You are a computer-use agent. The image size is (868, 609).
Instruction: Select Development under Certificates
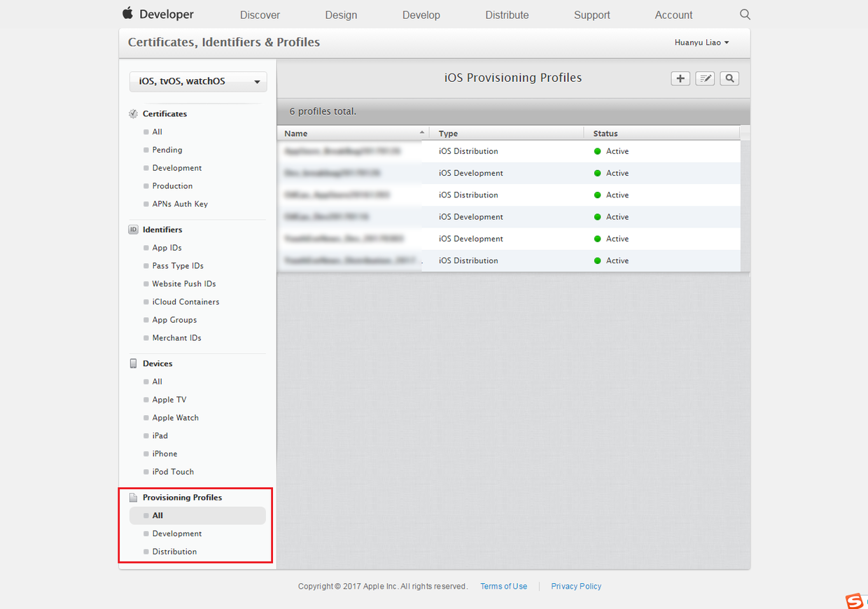(177, 168)
